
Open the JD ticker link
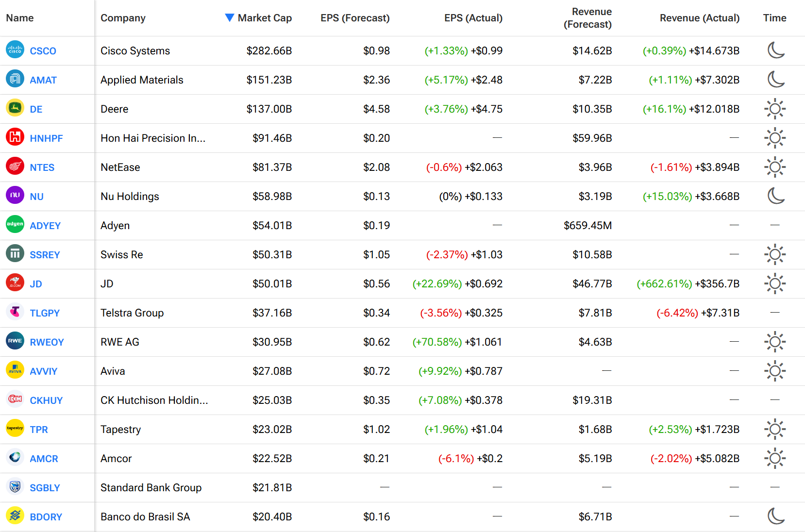click(x=36, y=284)
